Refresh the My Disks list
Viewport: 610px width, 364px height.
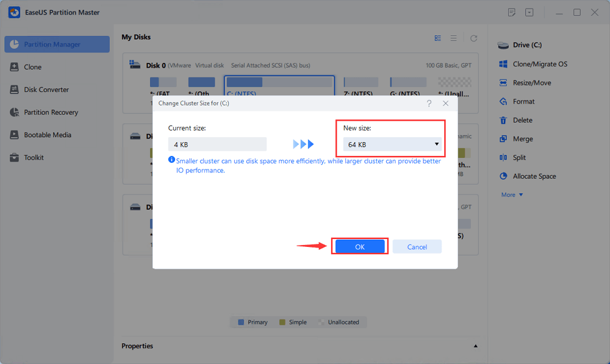473,38
